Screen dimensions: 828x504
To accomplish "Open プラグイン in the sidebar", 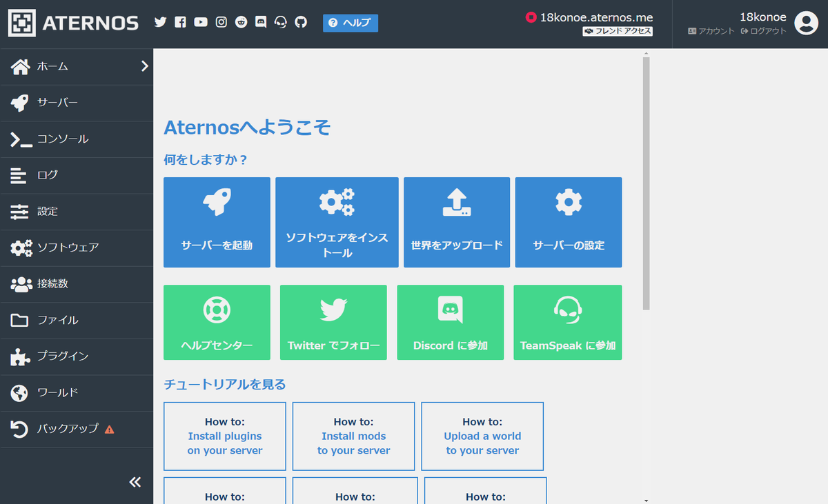I will pyautogui.click(x=77, y=356).
